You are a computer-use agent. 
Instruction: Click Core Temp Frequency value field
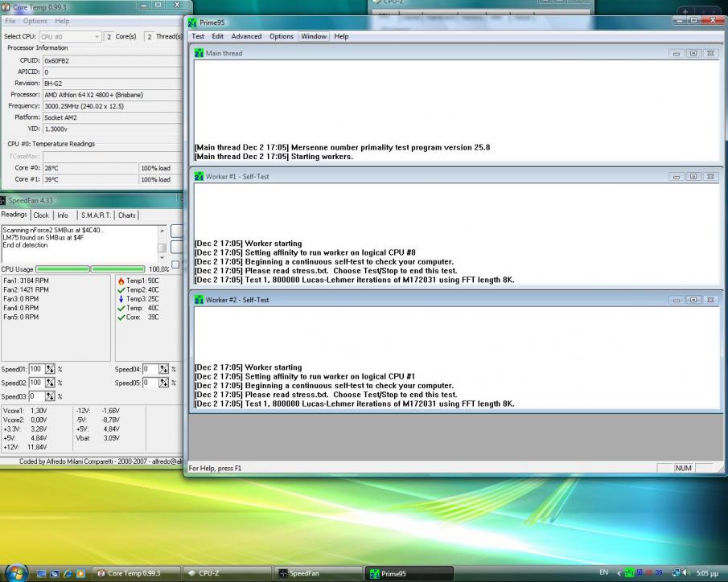point(113,106)
